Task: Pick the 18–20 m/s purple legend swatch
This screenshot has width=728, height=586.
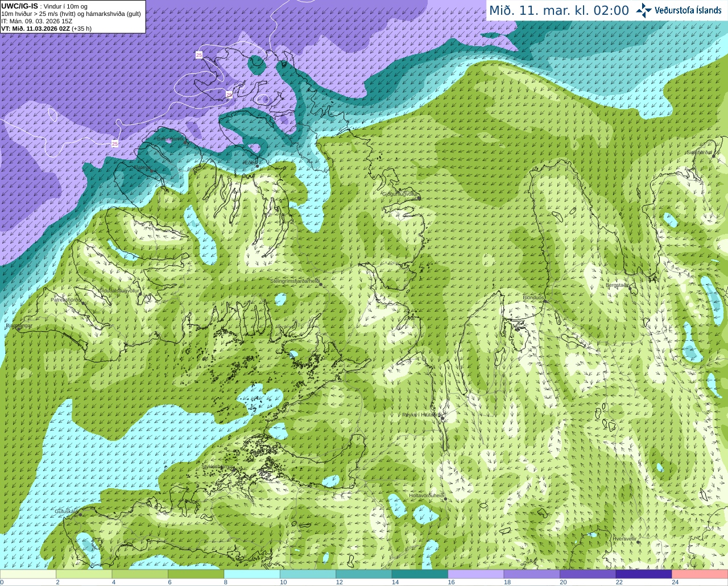Action: click(532, 574)
